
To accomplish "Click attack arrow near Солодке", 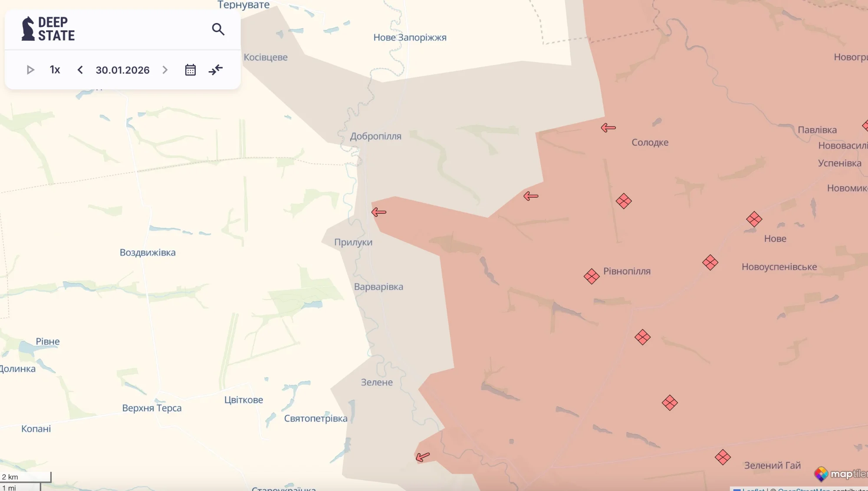I will click(608, 128).
